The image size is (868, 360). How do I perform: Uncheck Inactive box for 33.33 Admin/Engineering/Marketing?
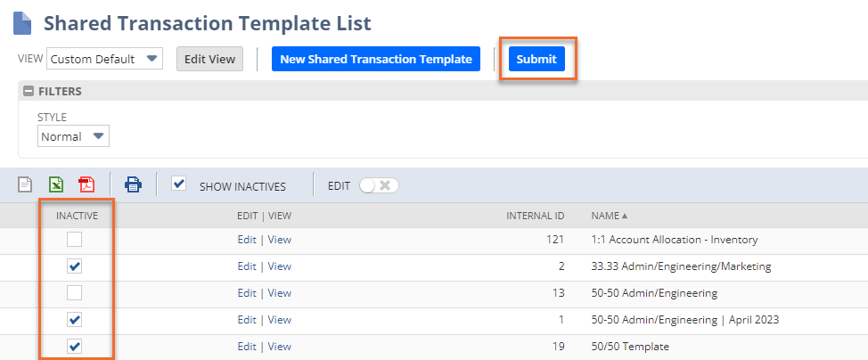click(75, 266)
